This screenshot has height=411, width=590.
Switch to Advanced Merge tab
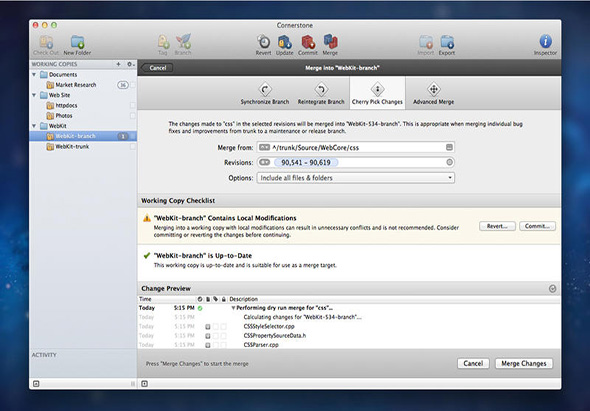[x=433, y=93]
